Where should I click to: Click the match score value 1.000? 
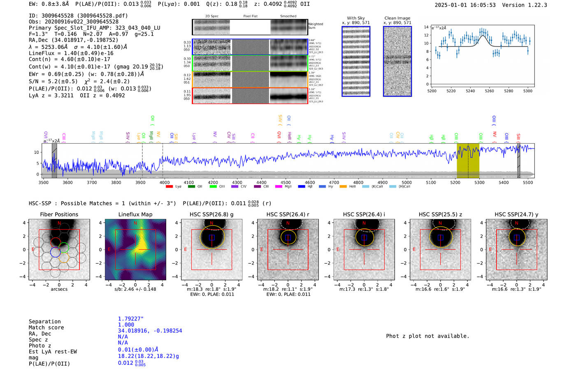point(126,325)
